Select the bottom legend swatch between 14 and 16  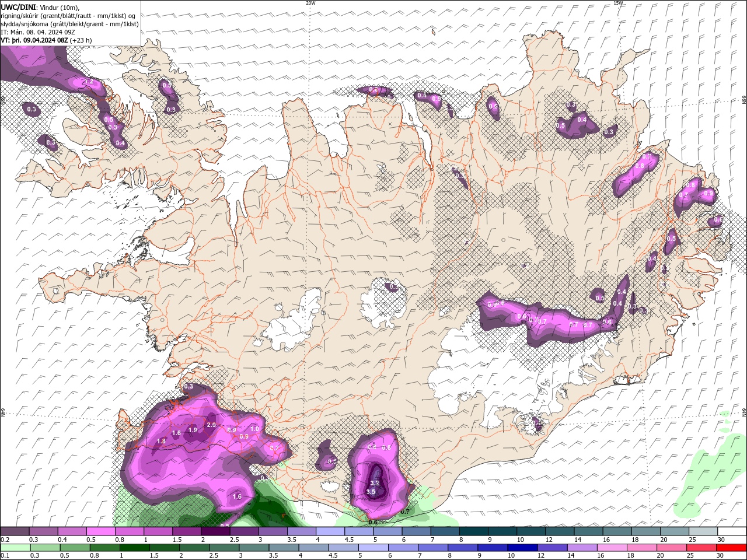(581, 547)
